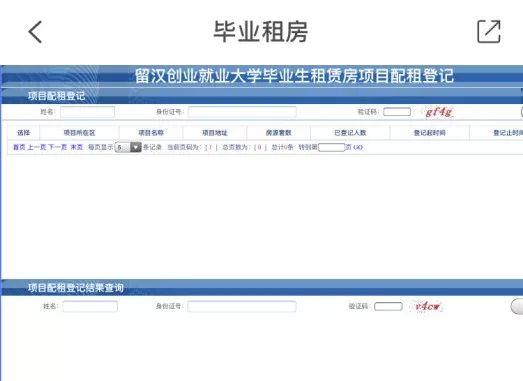Focus the 验证码 box beside the gf4g captcha

pos(397,112)
